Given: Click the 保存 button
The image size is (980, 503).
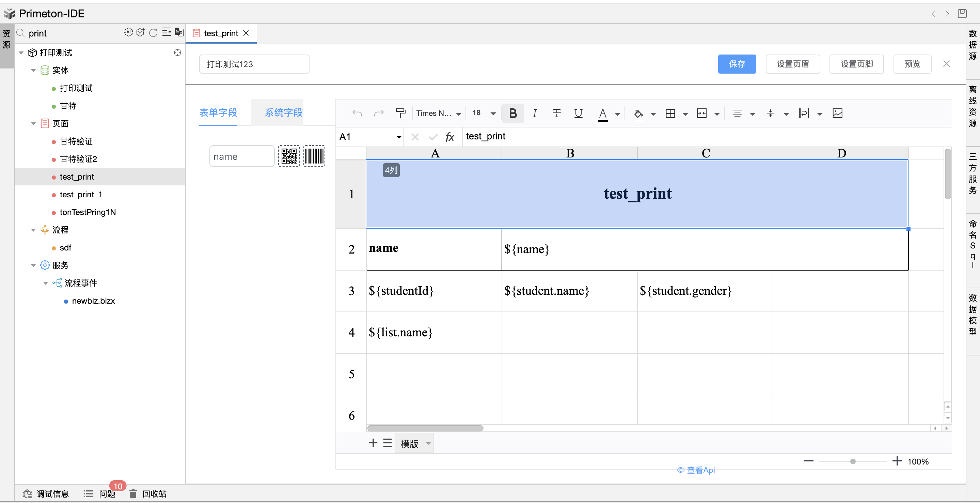Looking at the screenshot, I should (737, 64).
